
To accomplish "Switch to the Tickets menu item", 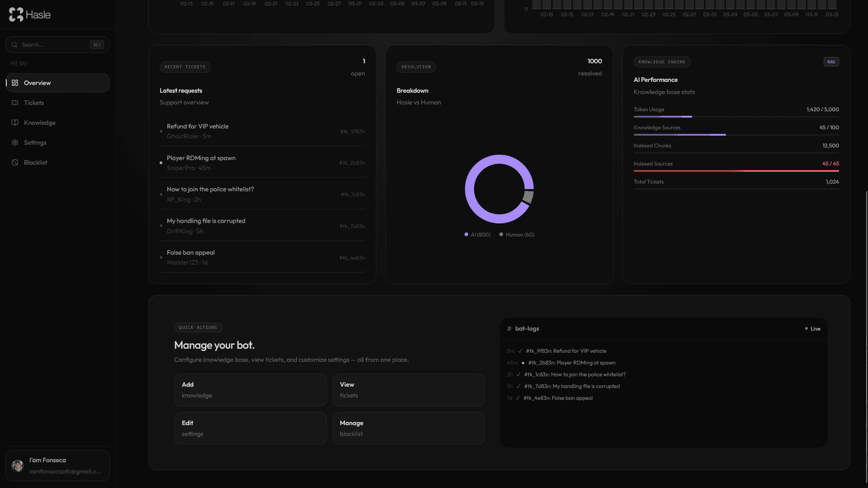I will pyautogui.click(x=33, y=103).
